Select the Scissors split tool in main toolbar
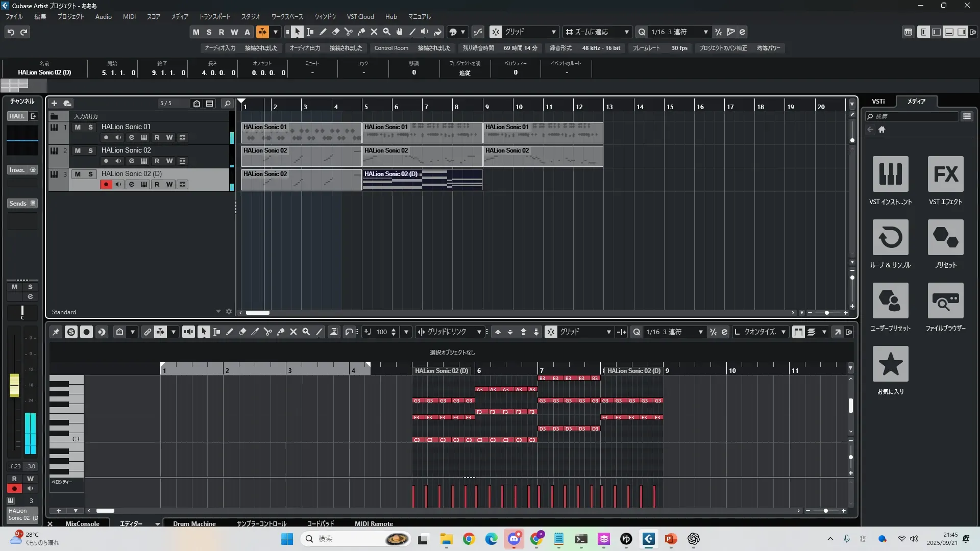 coord(349,32)
